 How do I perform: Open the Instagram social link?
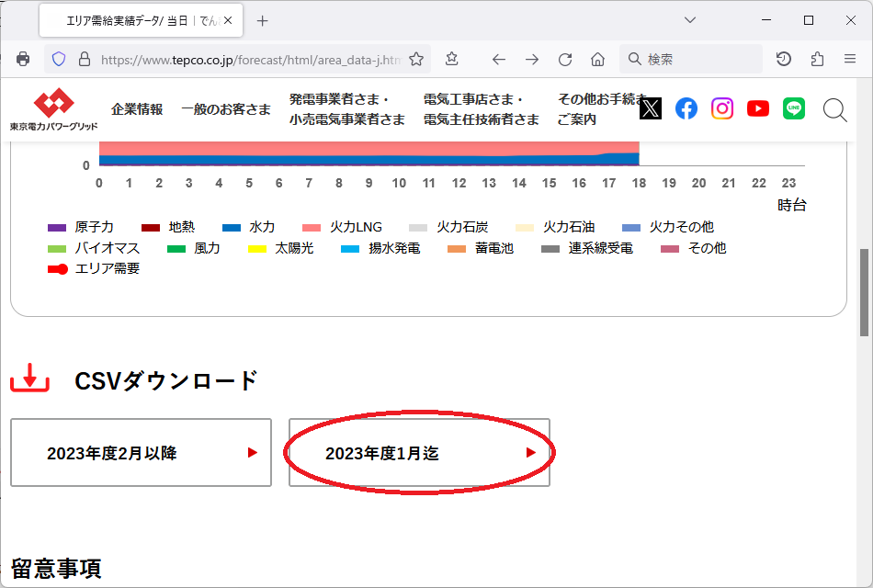tap(722, 108)
